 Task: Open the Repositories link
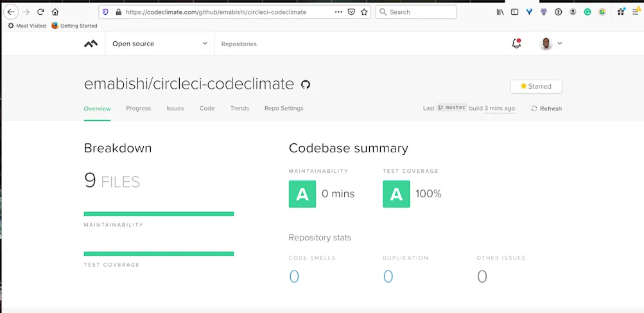coord(239,44)
